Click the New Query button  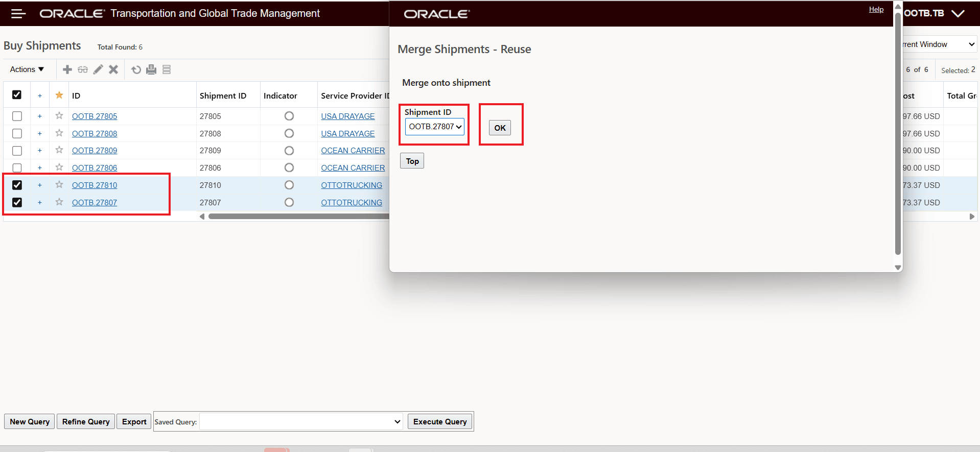click(30, 422)
